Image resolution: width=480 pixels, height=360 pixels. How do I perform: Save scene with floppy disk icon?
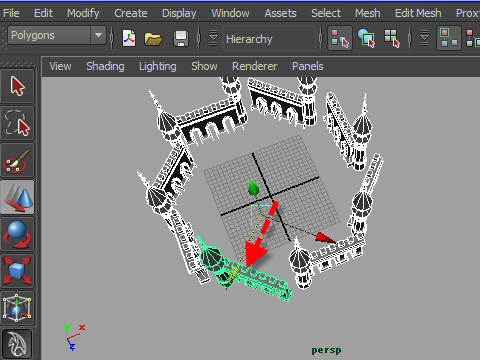click(181, 39)
